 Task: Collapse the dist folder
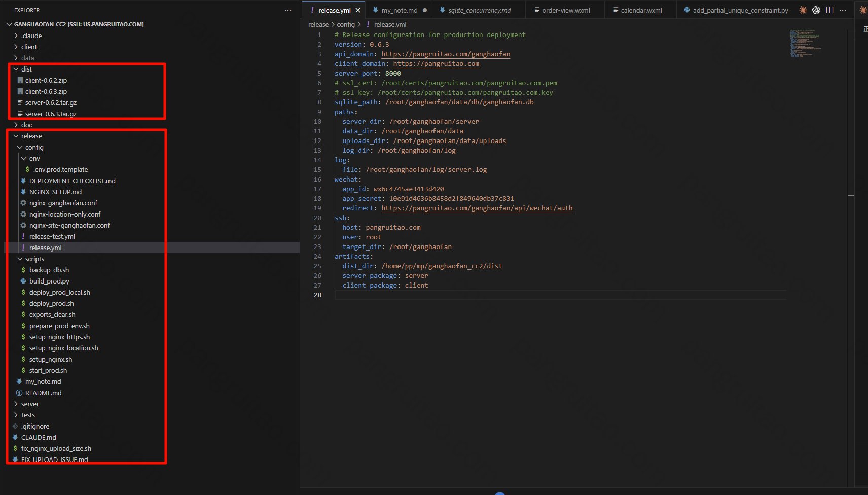pos(16,69)
